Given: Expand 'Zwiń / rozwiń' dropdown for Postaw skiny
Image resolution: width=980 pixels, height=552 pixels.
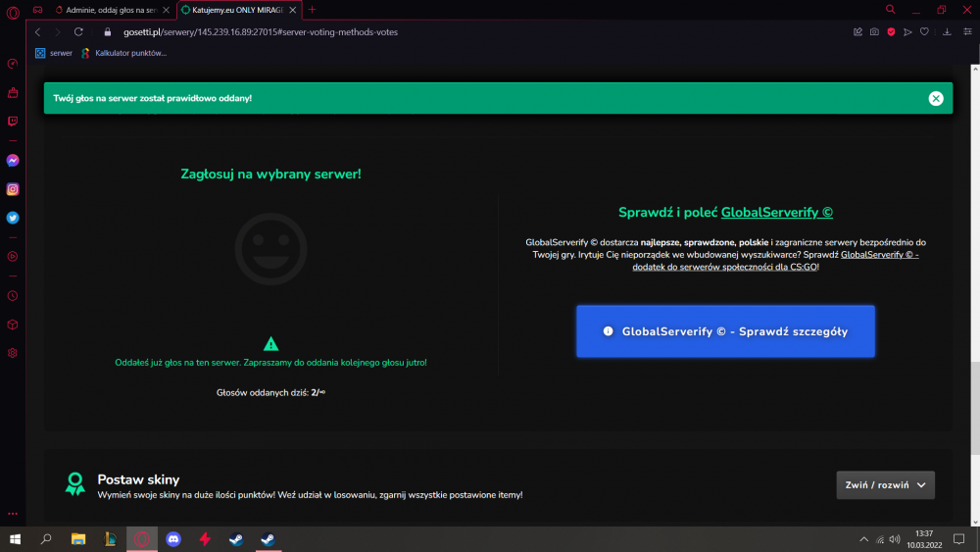Looking at the screenshot, I should pyautogui.click(x=886, y=485).
